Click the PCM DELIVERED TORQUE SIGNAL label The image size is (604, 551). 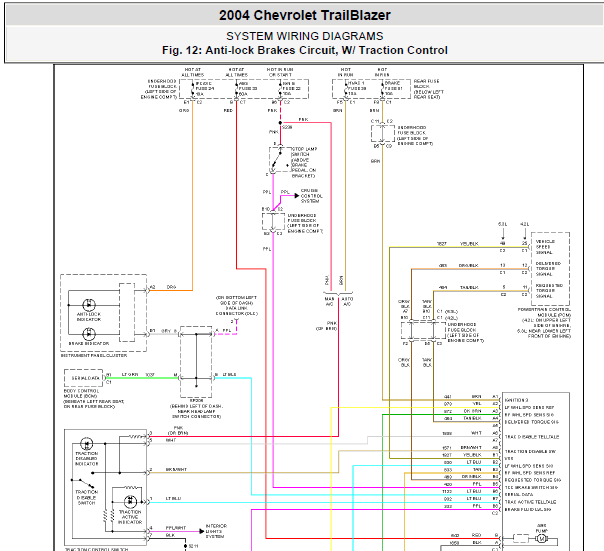(549, 269)
